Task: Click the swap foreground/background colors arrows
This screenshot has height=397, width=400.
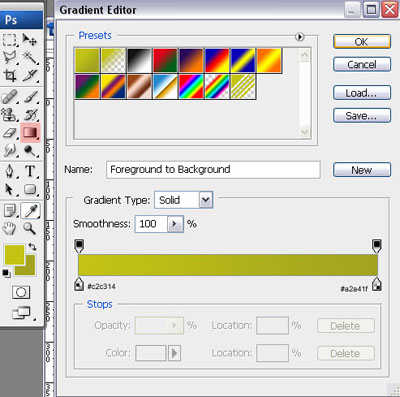Action: click(32, 247)
